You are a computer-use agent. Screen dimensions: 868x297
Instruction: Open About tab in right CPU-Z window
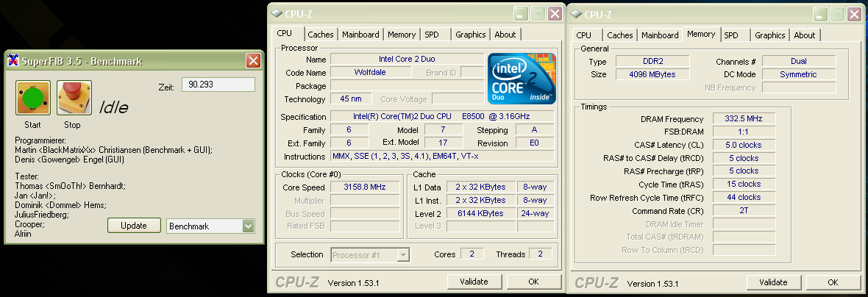[x=804, y=35]
